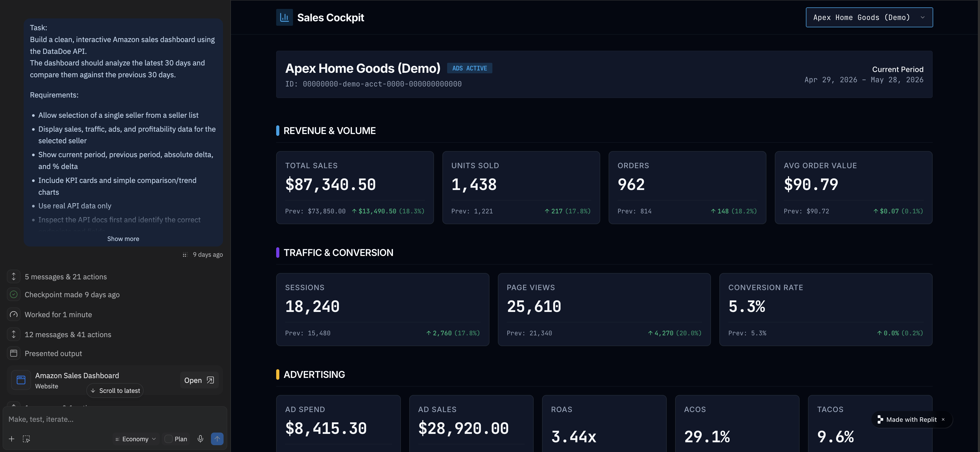Screen dimensions: 980x452
Task: Click the Sessions delta 2,760 (17.8%)
Action: coord(453,333)
